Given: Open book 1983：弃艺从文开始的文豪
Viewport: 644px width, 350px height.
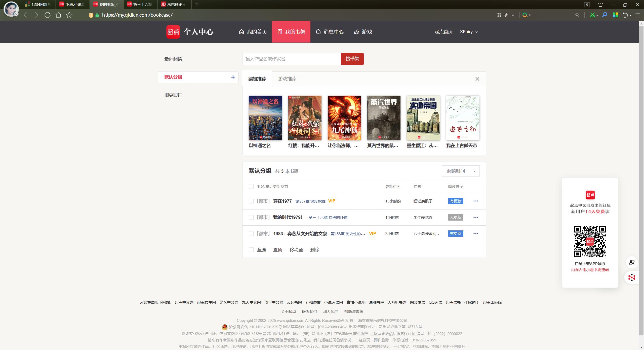Looking at the screenshot, I should click(x=300, y=234).
